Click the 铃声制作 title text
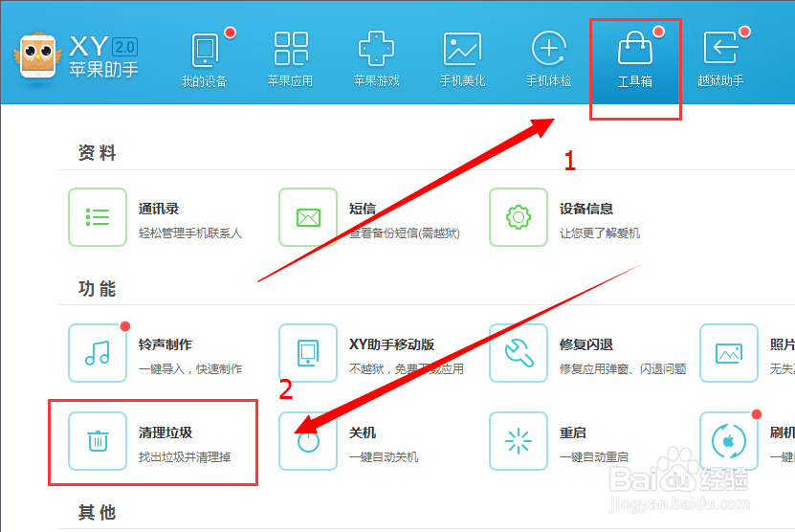This screenshot has height=532, width=795. (x=166, y=344)
